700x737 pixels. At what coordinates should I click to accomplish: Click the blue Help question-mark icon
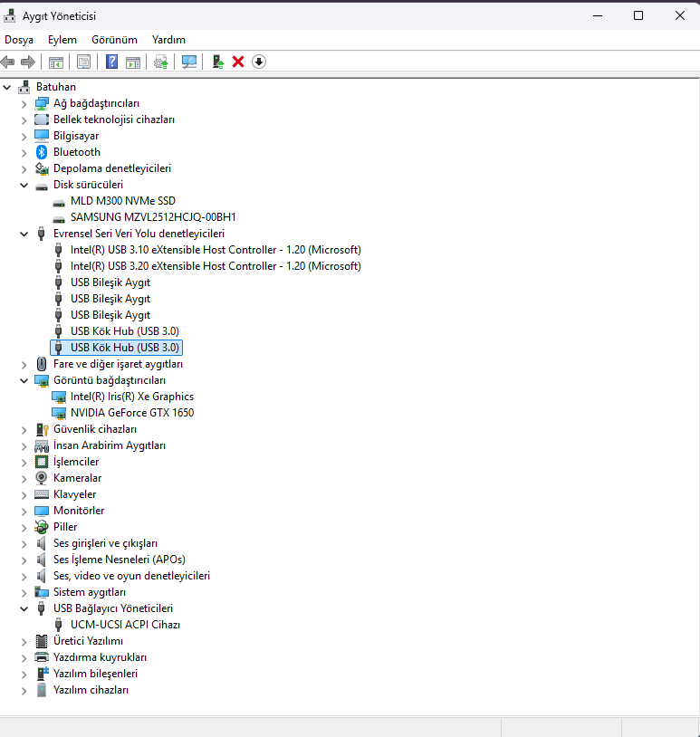112,62
